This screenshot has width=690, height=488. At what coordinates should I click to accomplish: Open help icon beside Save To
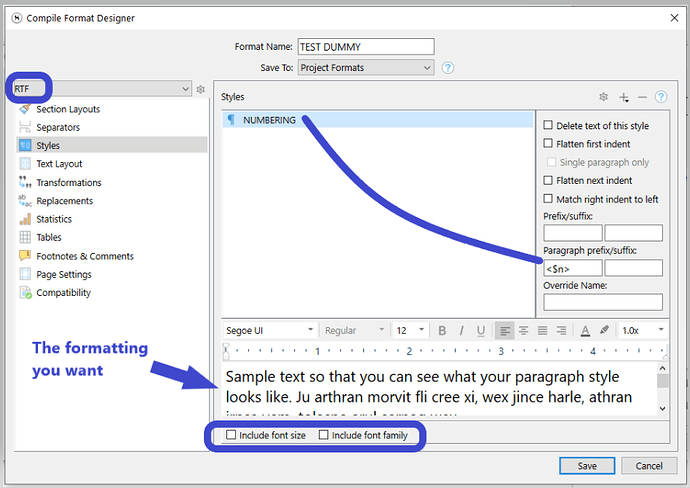(448, 68)
